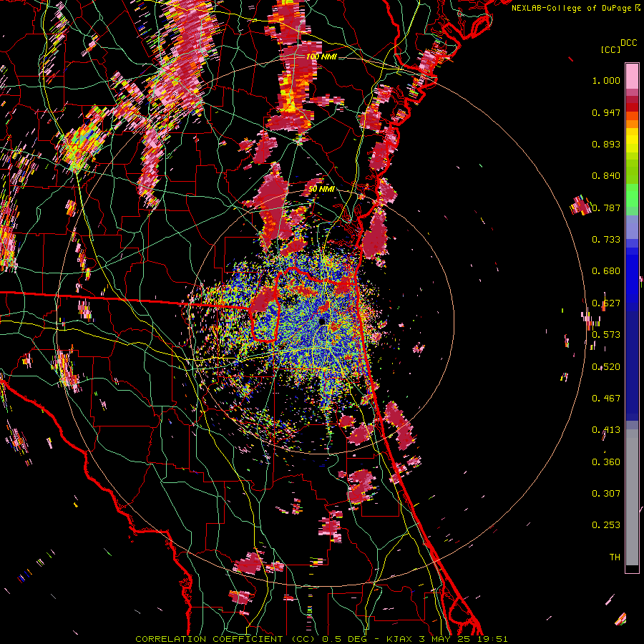Viewport: 644px width, 644px height.
Task: Click the 100 NMI range ring label
Action: point(321,57)
